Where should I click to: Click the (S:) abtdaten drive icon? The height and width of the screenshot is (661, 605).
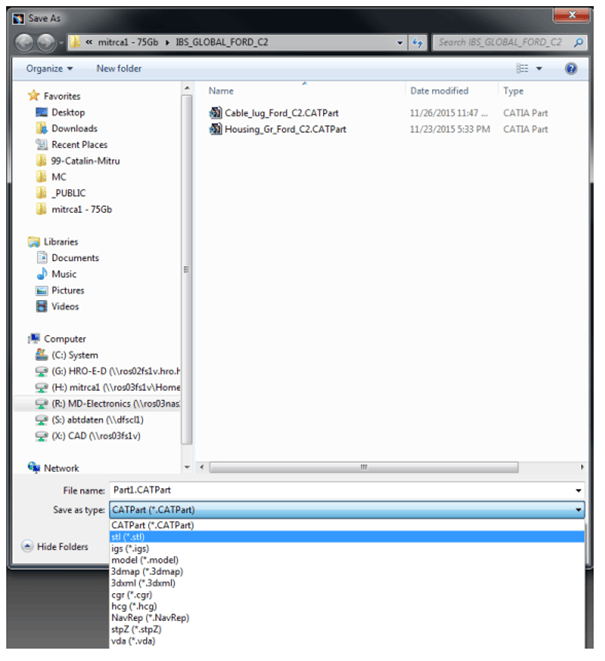[x=41, y=420]
